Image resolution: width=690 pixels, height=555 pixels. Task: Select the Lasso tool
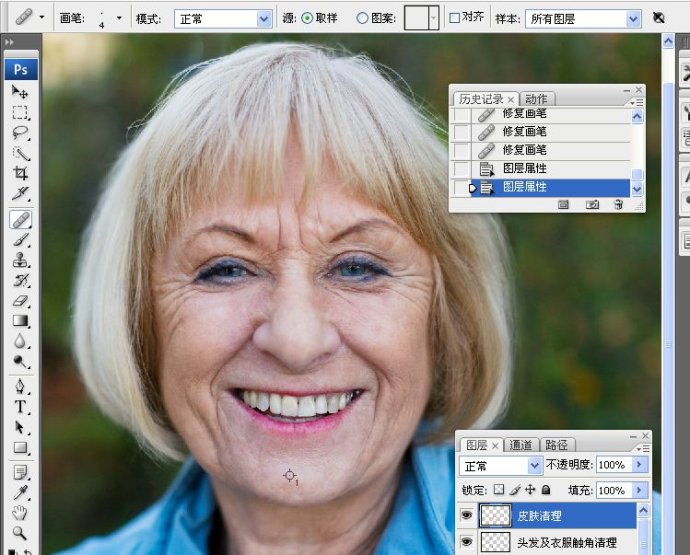point(20,132)
